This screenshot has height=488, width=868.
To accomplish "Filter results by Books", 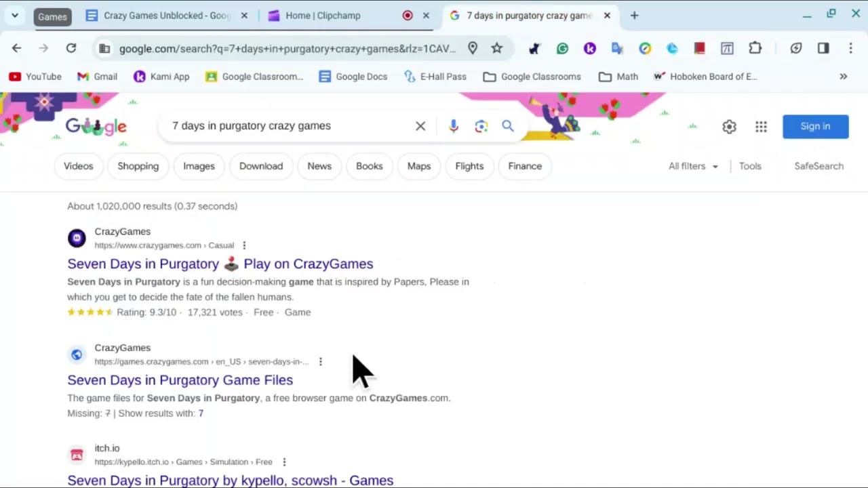I will pos(370,166).
